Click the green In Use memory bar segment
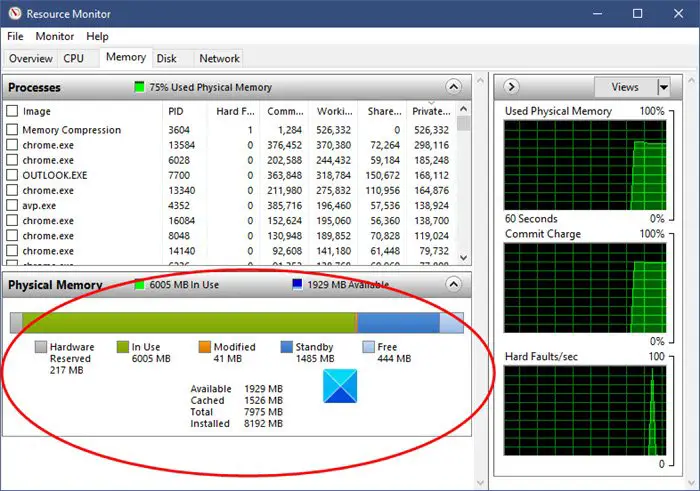 (x=189, y=322)
